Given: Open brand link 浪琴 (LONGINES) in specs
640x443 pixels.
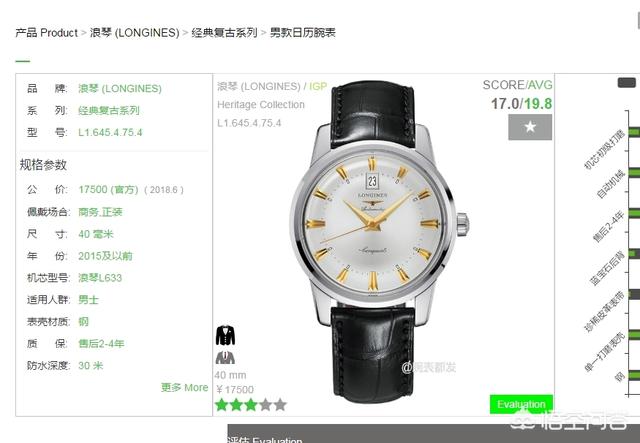Looking at the screenshot, I should coord(120,89).
